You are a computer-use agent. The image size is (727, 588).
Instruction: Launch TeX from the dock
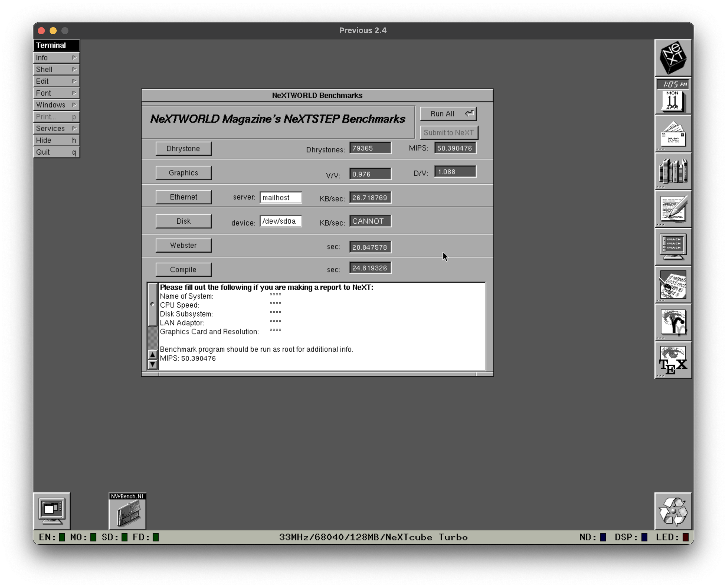(673, 360)
